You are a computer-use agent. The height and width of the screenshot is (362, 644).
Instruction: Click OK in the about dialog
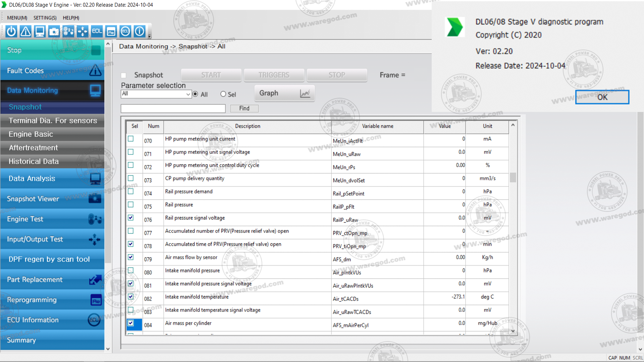(x=602, y=97)
